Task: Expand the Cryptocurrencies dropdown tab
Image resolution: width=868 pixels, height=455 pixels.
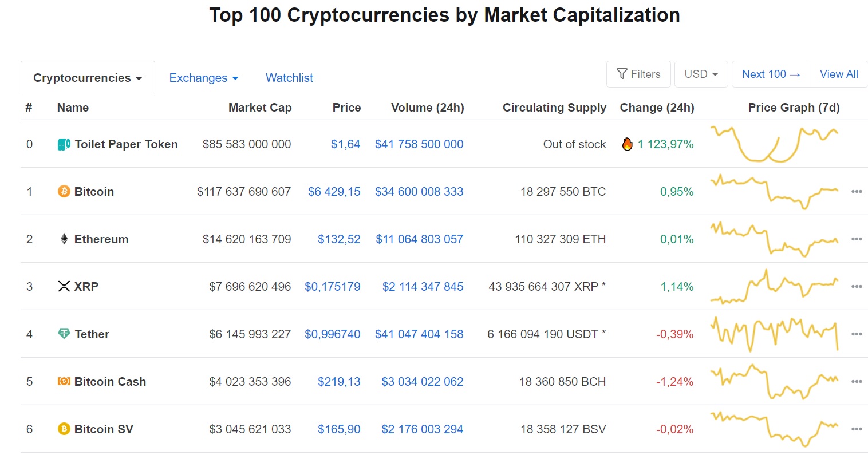Action: pos(88,78)
